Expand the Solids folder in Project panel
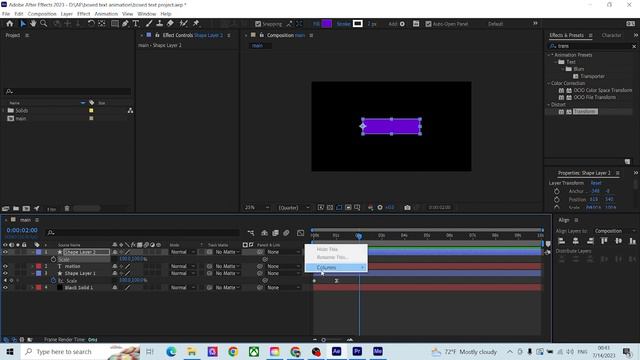 click(x=4, y=111)
